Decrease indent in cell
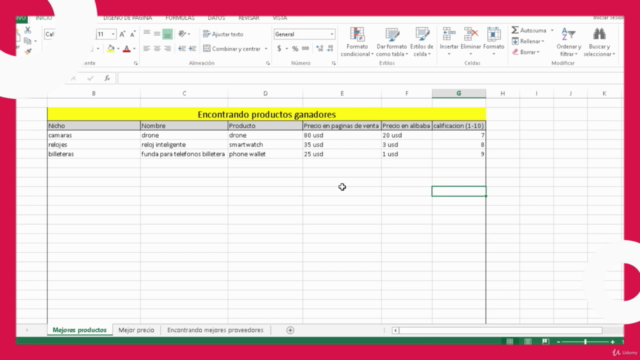Screen dimensions: 640x360 coord(182,49)
